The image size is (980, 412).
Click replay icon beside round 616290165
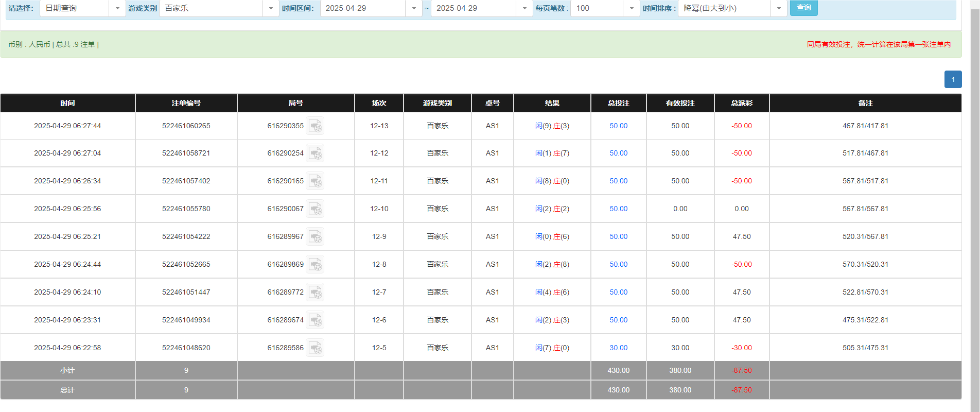[x=315, y=181]
